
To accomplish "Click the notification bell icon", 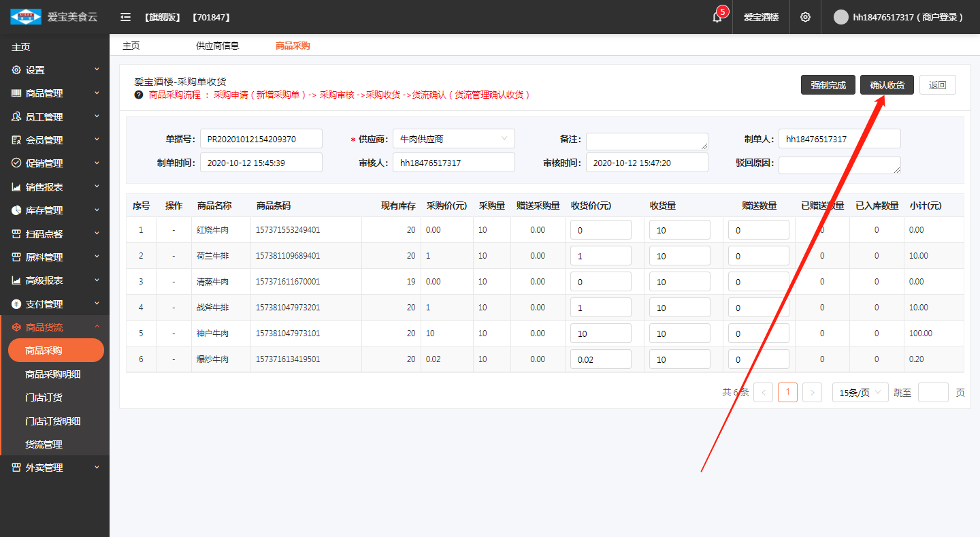I will tap(717, 17).
